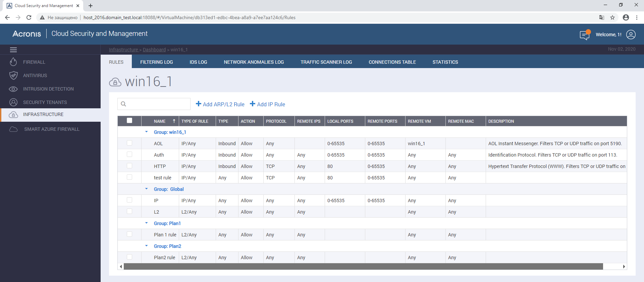Screen dimensions: 644x282
Task: Collapse the Group: Plan1 section
Action: pos(146,223)
